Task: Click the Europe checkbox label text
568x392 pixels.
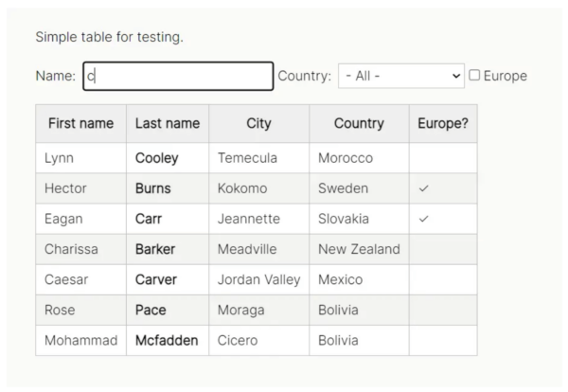Action: pos(506,76)
